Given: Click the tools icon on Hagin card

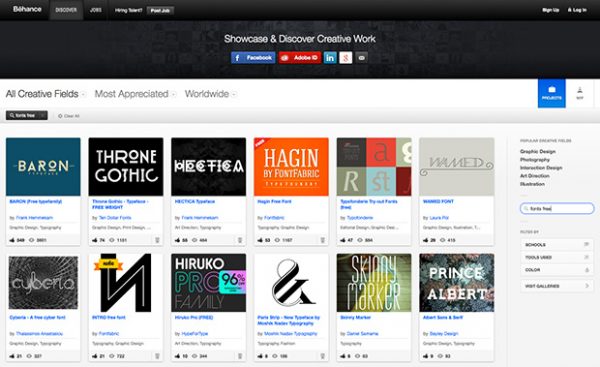Looking at the screenshot, I should pos(323,240).
